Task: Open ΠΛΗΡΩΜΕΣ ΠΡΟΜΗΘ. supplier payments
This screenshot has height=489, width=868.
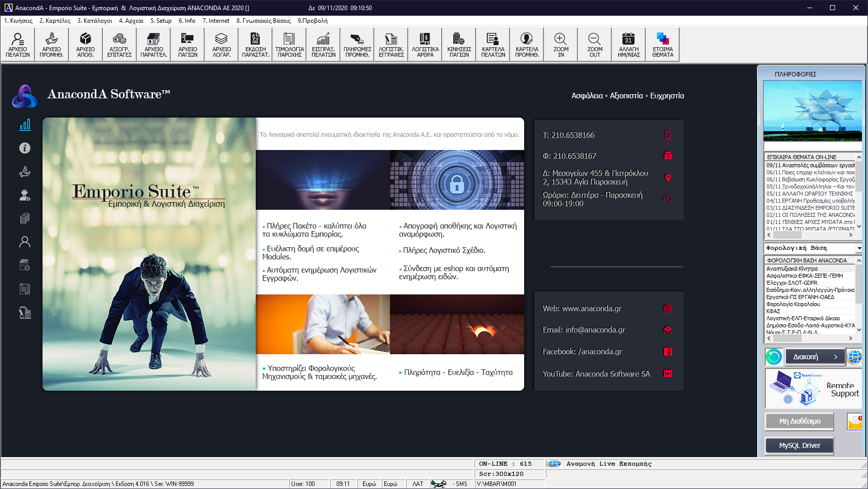Action: 357,45
